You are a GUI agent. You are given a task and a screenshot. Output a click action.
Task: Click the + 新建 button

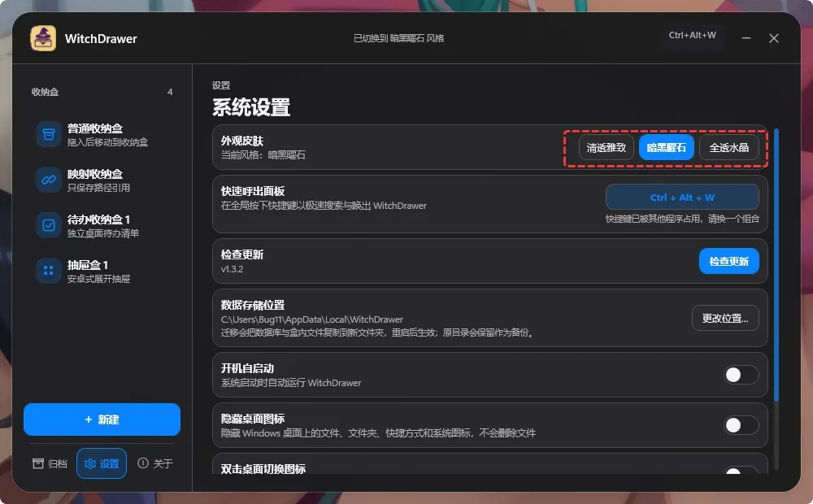tap(102, 419)
